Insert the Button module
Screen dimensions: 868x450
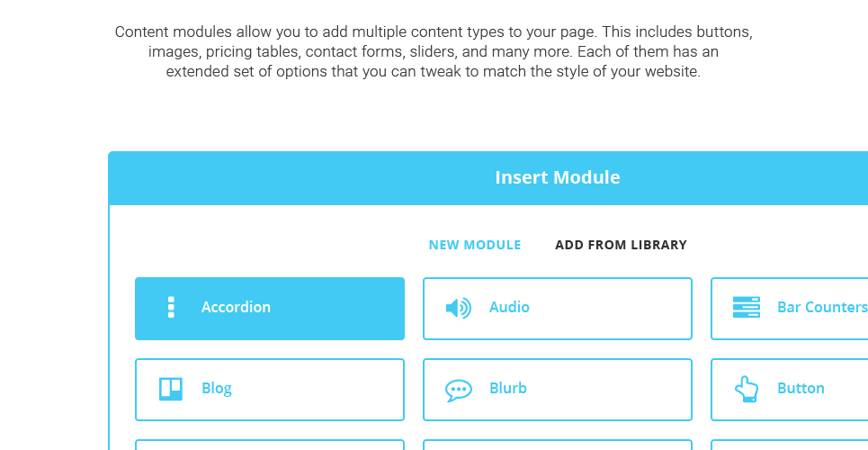(x=790, y=390)
